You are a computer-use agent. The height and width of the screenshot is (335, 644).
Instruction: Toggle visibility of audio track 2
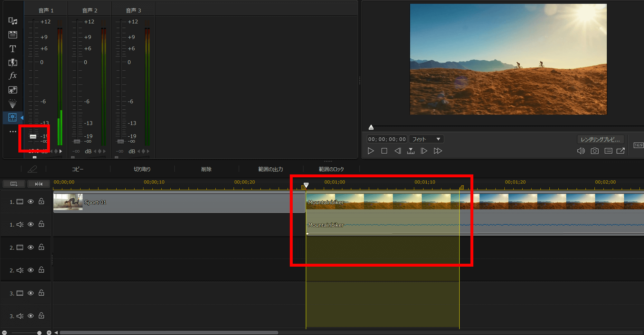(x=31, y=270)
